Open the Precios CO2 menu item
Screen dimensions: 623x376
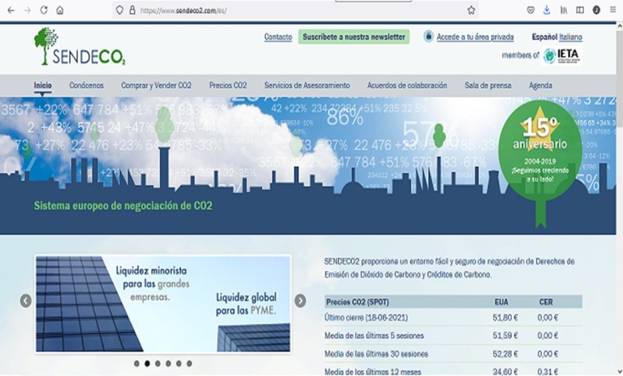click(228, 85)
